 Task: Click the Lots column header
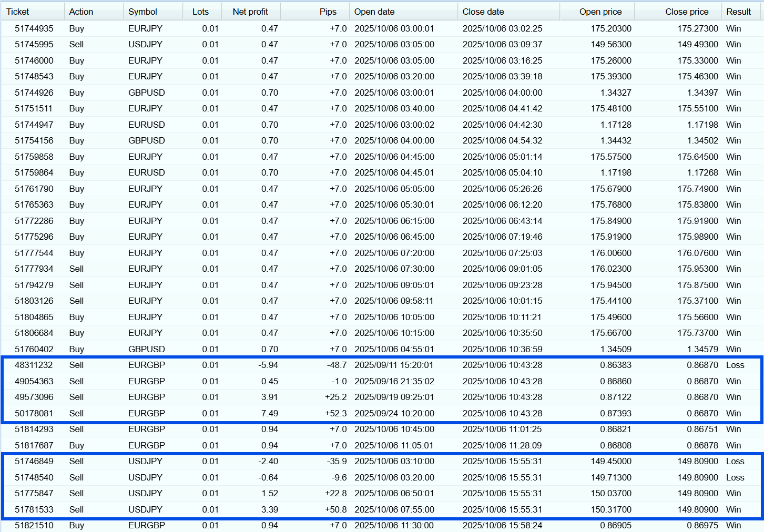click(200, 12)
